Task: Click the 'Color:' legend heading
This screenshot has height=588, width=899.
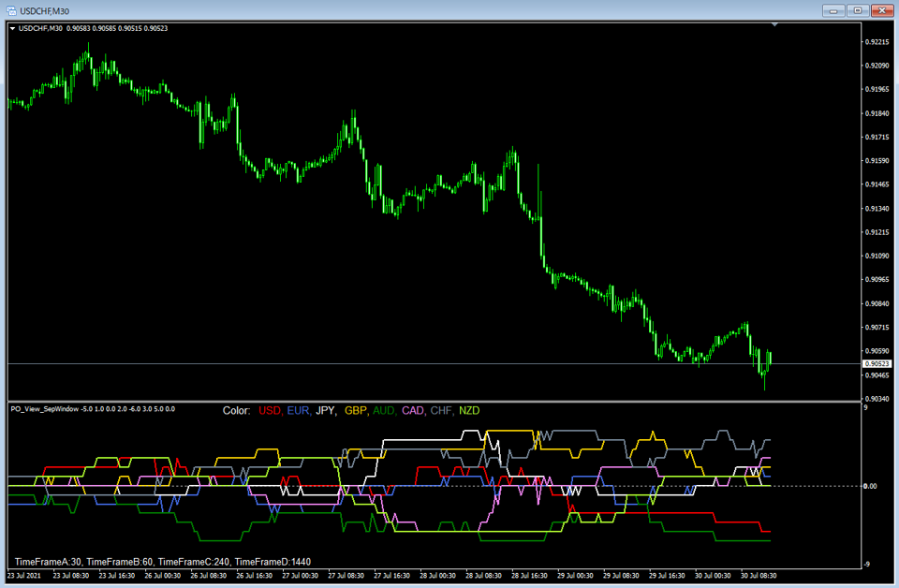Action: (x=236, y=411)
